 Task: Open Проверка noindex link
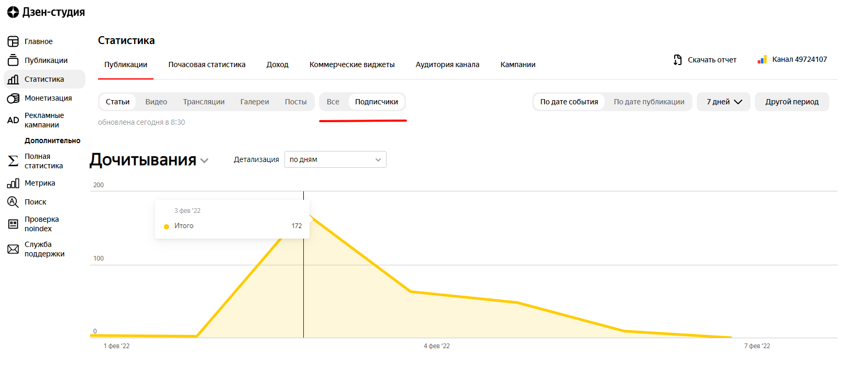(x=42, y=224)
